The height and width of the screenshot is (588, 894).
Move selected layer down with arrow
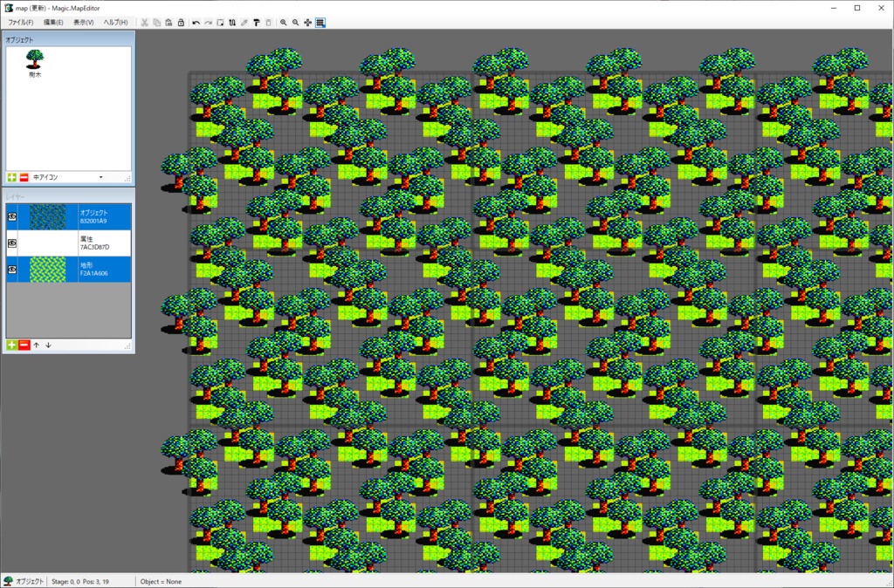click(49, 345)
